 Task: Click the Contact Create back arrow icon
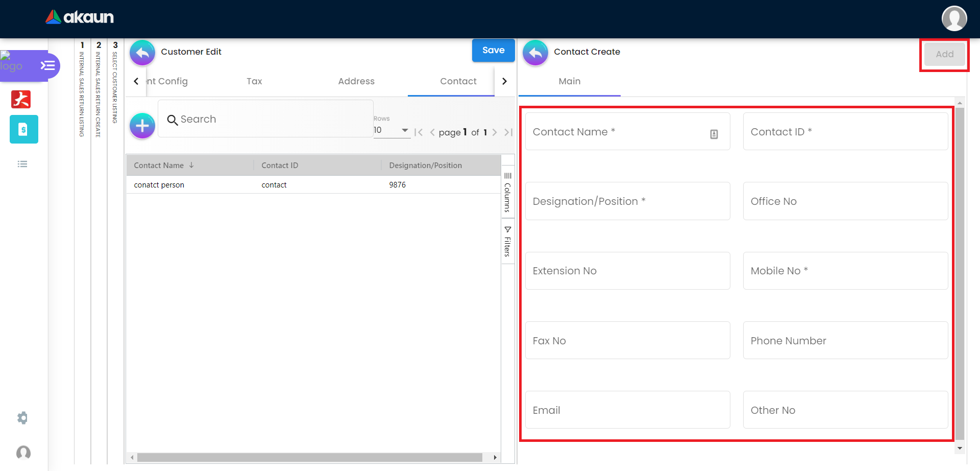pos(535,53)
